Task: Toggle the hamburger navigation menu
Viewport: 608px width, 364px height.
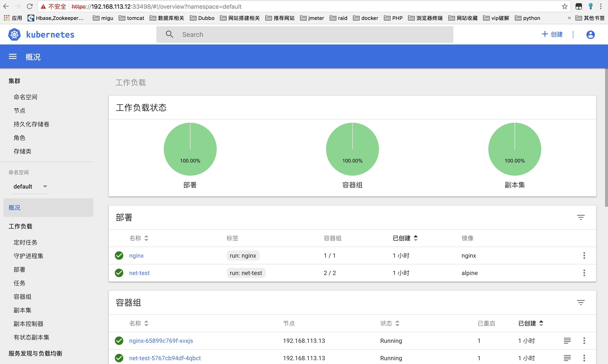Action: 12,57
